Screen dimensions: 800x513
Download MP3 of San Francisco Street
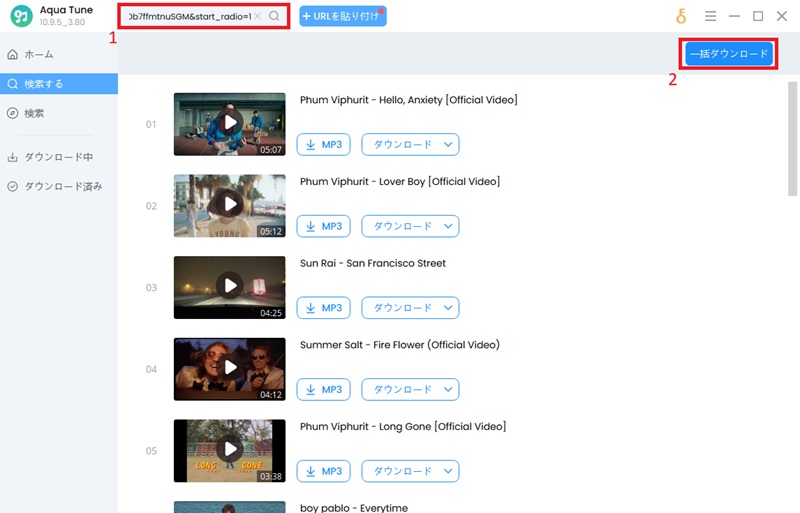point(323,308)
